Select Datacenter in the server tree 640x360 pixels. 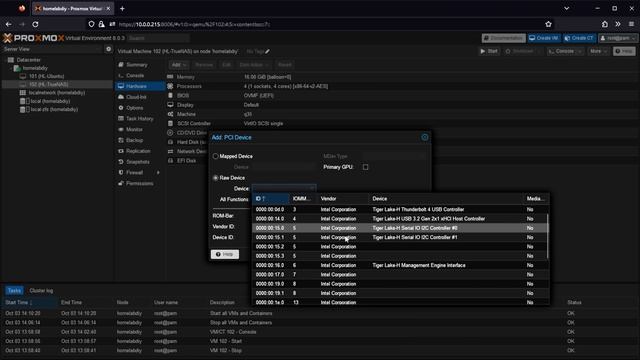tap(29, 60)
